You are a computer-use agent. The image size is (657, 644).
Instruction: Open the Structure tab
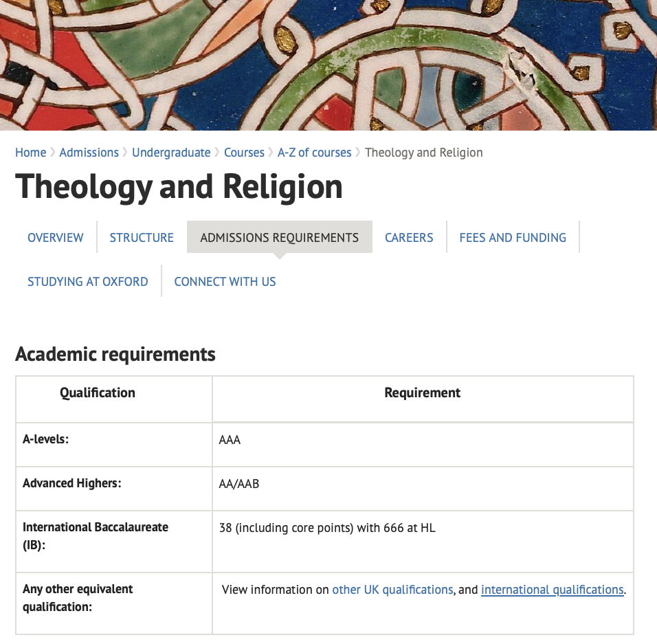[142, 238]
